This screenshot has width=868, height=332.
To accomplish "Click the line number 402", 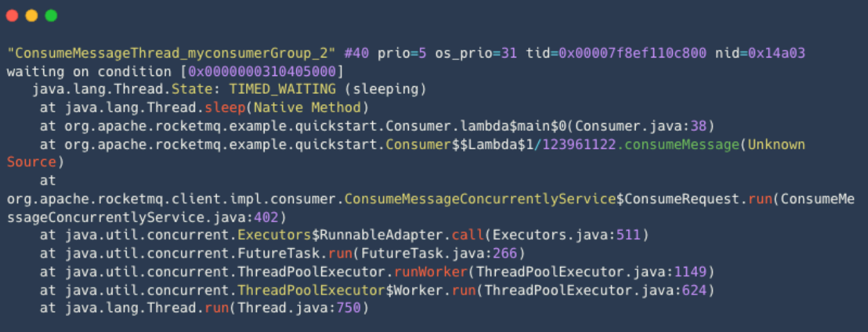I will pyautogui.click(x=267, y=217).
